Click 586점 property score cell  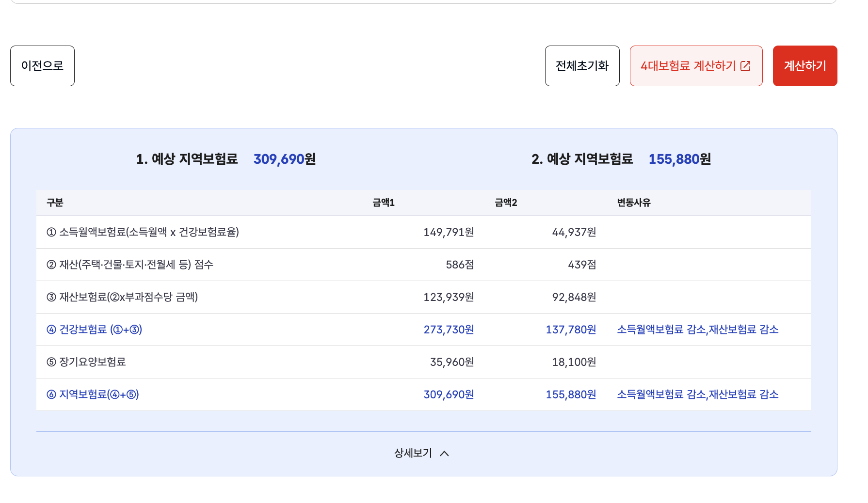tap(460, 265)
